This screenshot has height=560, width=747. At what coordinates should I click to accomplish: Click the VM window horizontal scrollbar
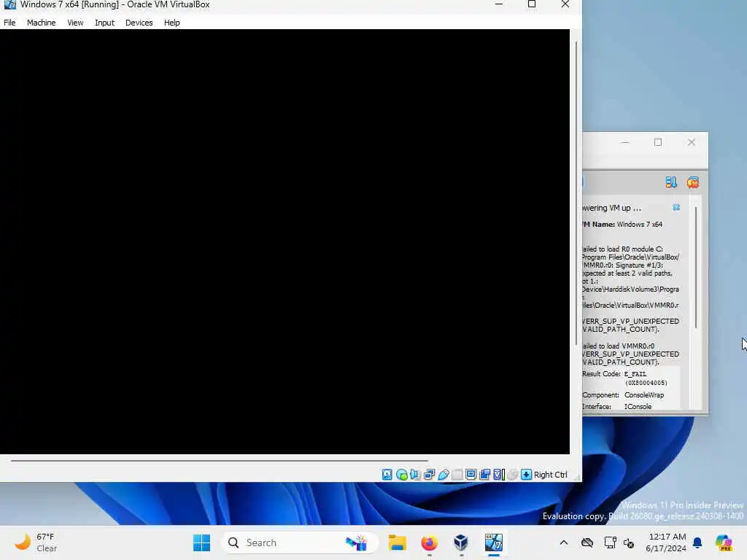pyautogui.click(x=219, y=461)
